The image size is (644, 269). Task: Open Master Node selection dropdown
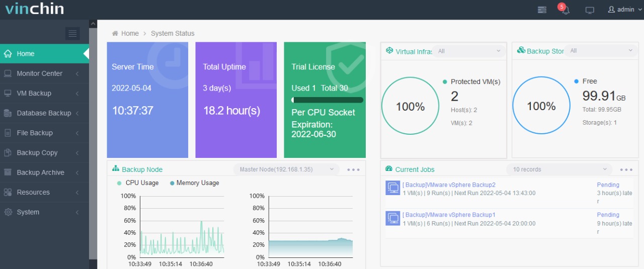[x=287, y=169]
